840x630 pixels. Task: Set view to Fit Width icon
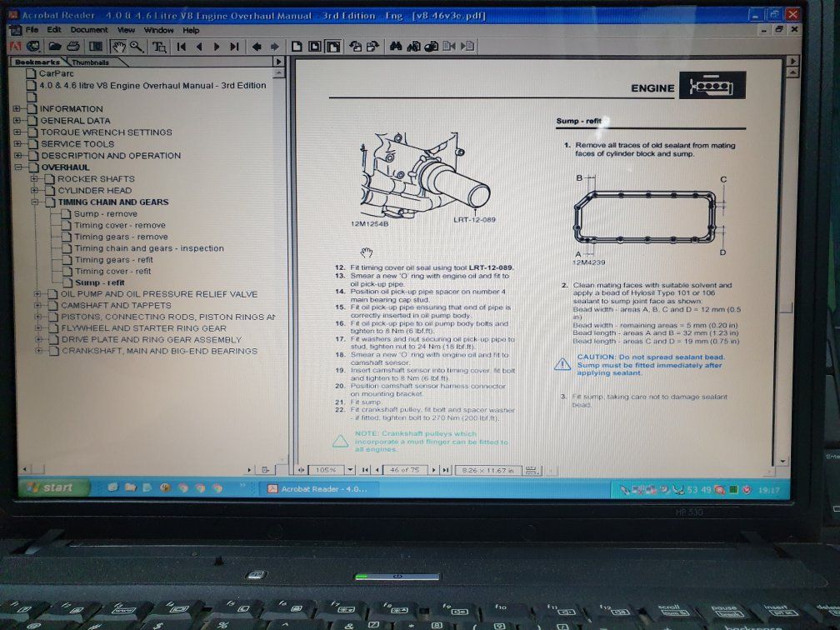click(333, 47)
